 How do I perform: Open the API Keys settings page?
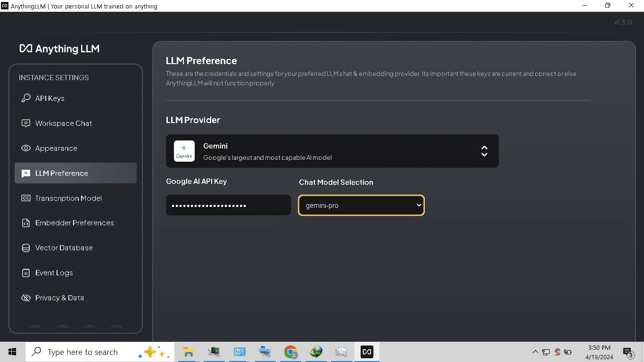75,99
